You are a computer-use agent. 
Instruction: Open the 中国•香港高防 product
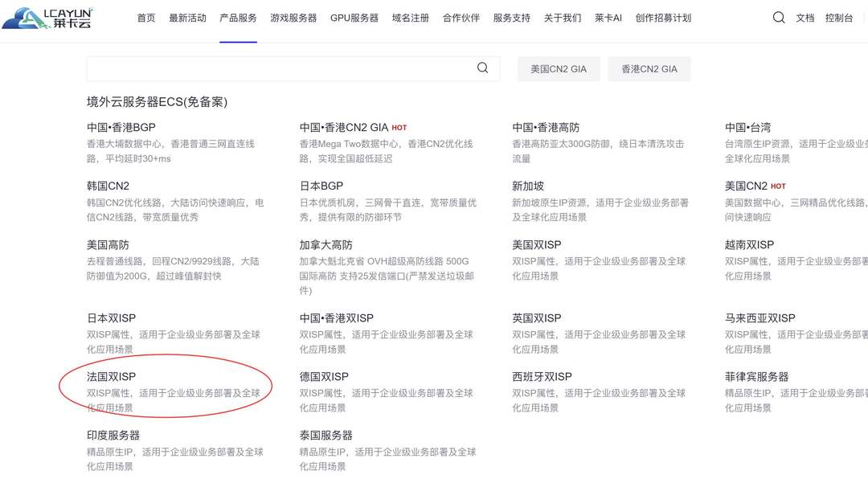(546, 127)
